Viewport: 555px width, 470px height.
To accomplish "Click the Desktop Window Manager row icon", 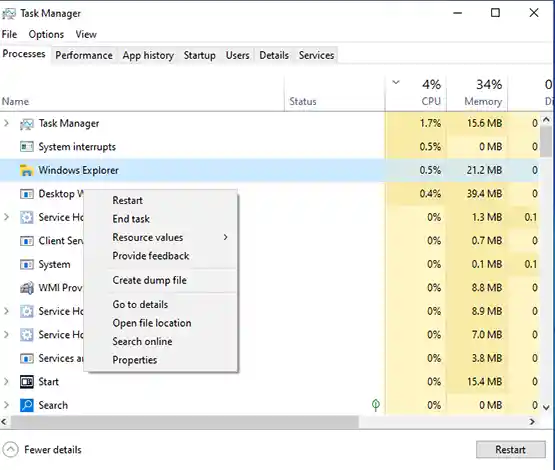I will (x=27, y=194).
